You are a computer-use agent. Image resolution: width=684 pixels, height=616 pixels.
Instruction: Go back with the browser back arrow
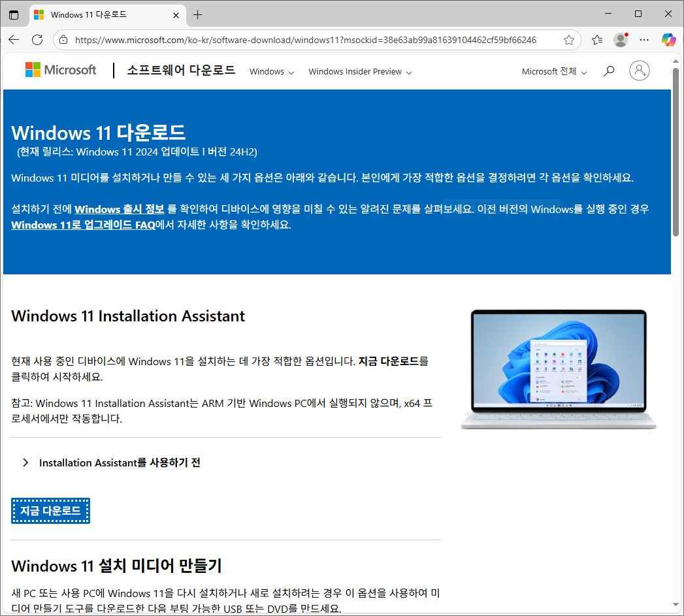pos(14,40)
